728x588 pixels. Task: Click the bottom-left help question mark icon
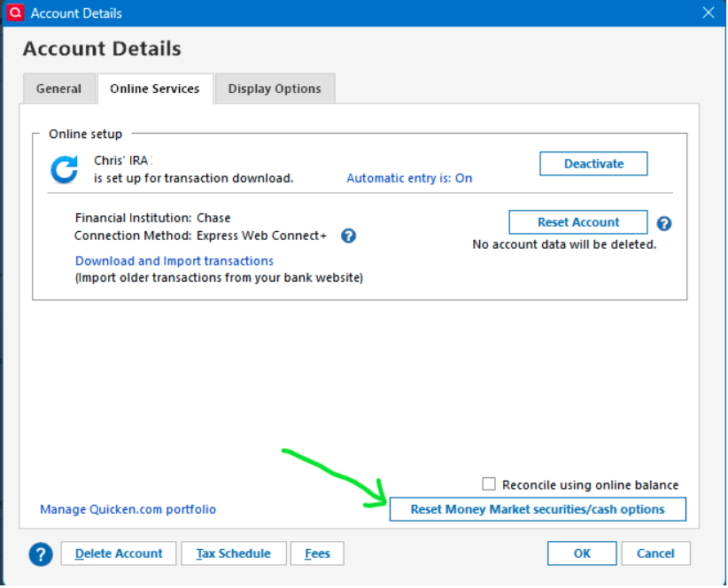(41, 554)
